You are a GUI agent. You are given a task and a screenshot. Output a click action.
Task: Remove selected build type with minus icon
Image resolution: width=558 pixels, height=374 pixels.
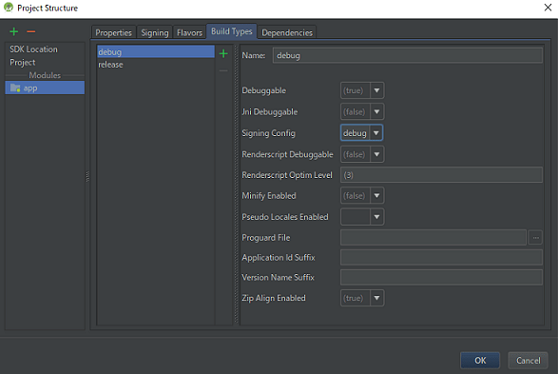point(223,71)
